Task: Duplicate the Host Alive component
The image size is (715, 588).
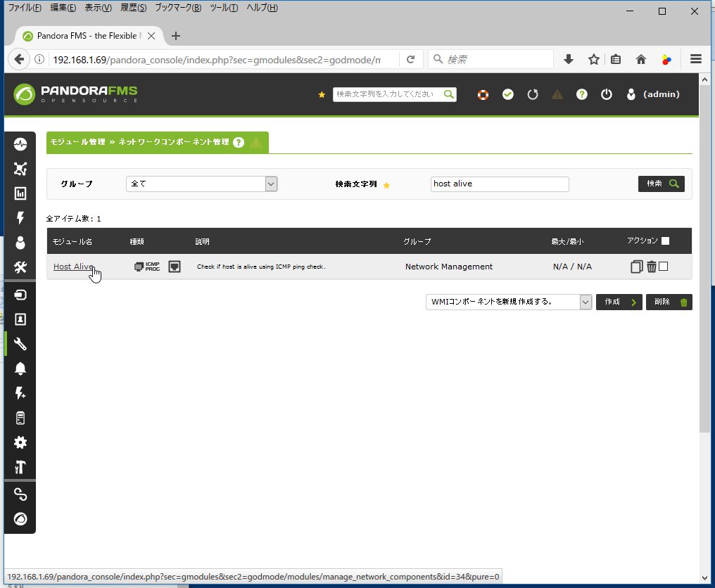Action: [637, 267]
